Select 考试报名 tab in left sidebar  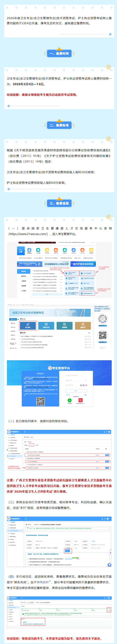point(24,271)
